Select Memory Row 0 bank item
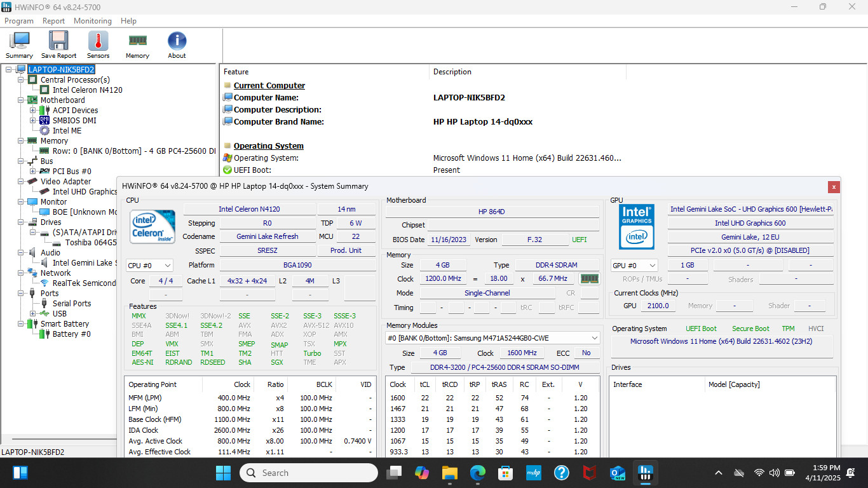The width and height of the screenshot is (868, 488). click(133, 151)
